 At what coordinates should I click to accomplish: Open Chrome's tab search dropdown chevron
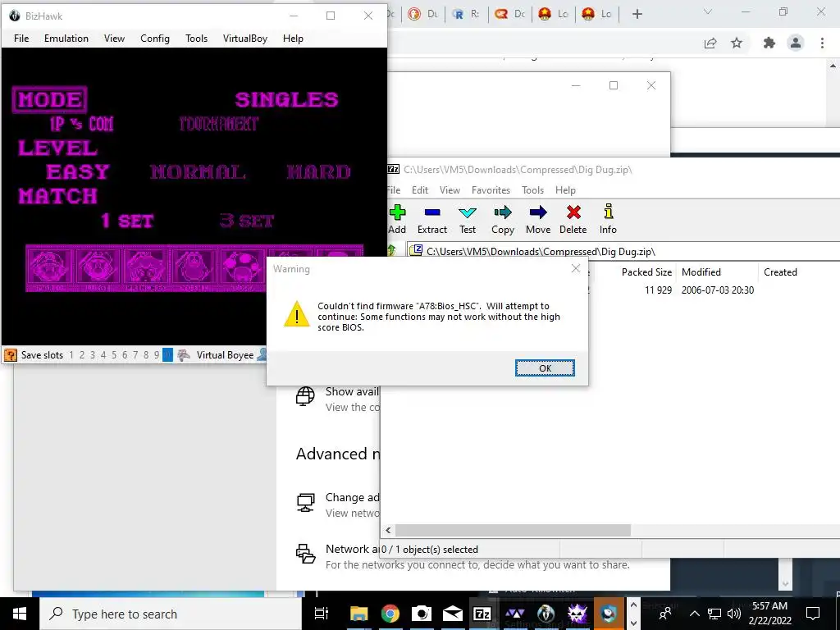[x=708, y=11]
